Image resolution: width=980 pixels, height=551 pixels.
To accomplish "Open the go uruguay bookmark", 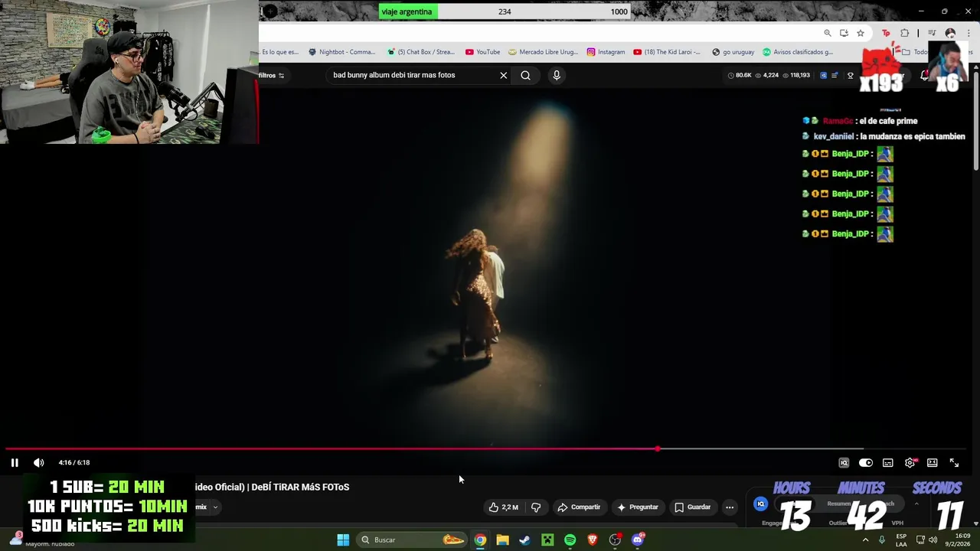I will 733,52.
